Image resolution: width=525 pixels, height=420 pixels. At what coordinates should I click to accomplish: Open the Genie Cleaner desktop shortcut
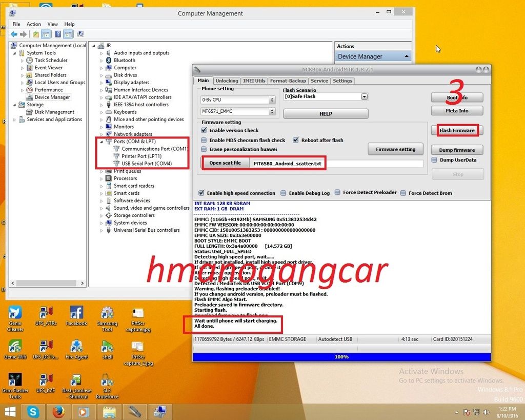point(15,313)
